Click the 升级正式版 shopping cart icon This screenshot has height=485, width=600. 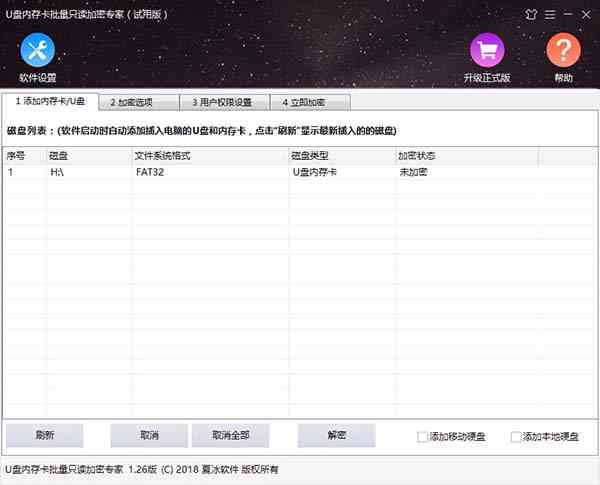487,50
